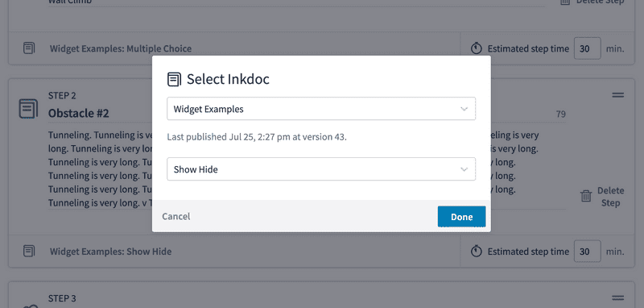Image resolution: width=644 pixels, height=308 pixels.
Task: Click estimated step time field for Show Hide
Action: [588, 252]
